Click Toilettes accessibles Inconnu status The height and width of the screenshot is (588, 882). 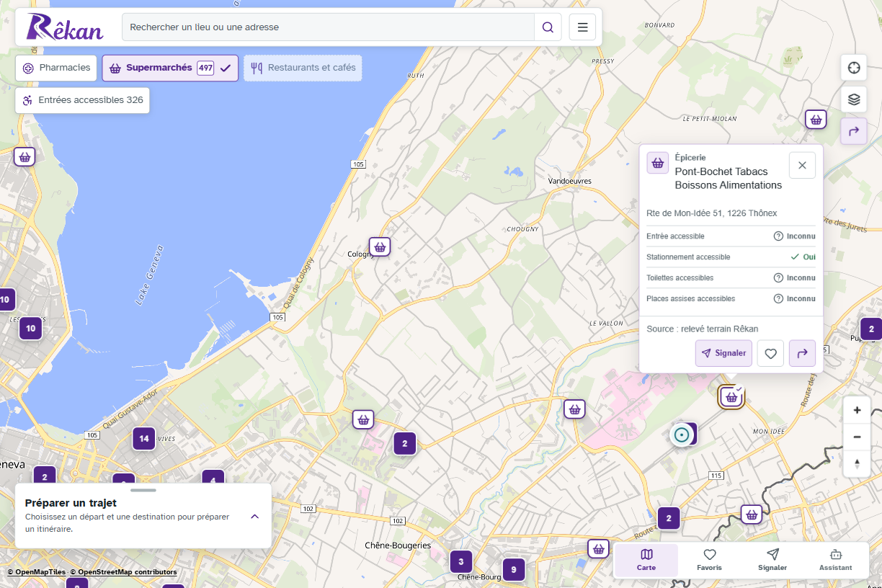tap(794, 278)
